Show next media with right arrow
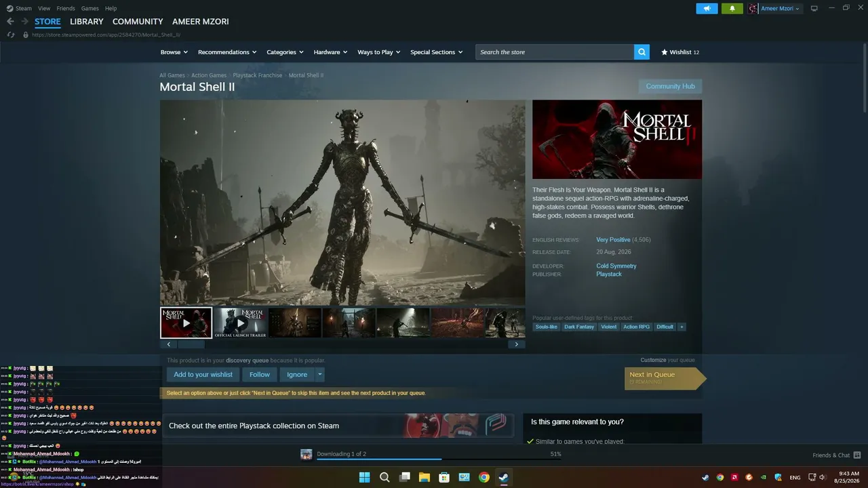This screenshot has height=488, width=868. pyautogui.click(x=517, y=344)
